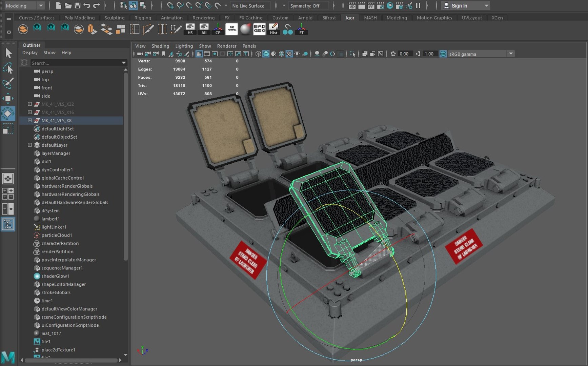Click the FT axis shelf button
Image resolution: width=588 pixels, height=366 pixels.
pyautogui.click(x=301, y=29)
